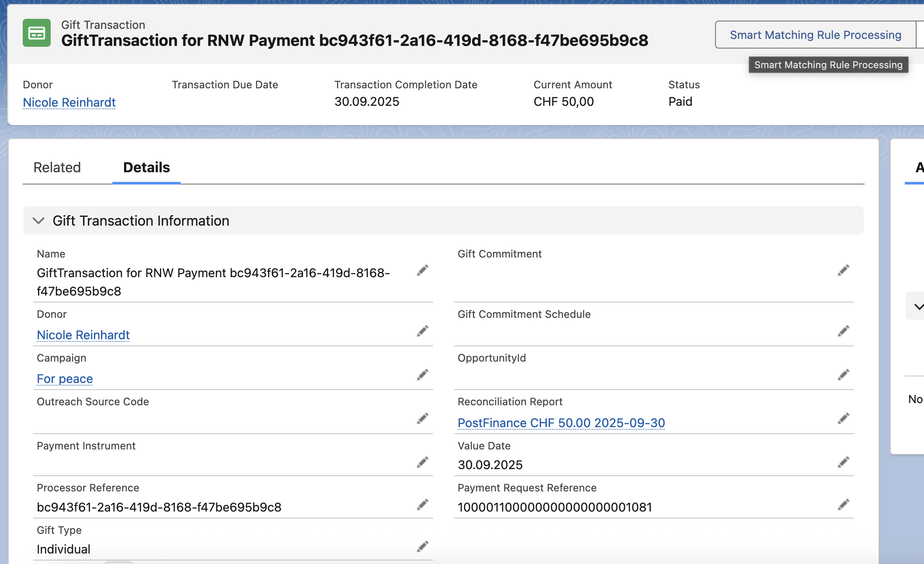This screenshot has width=924, height=564.
Task: Edit the Value Date pencil icon
Action: pyautogui.click(x=844, y=461)
